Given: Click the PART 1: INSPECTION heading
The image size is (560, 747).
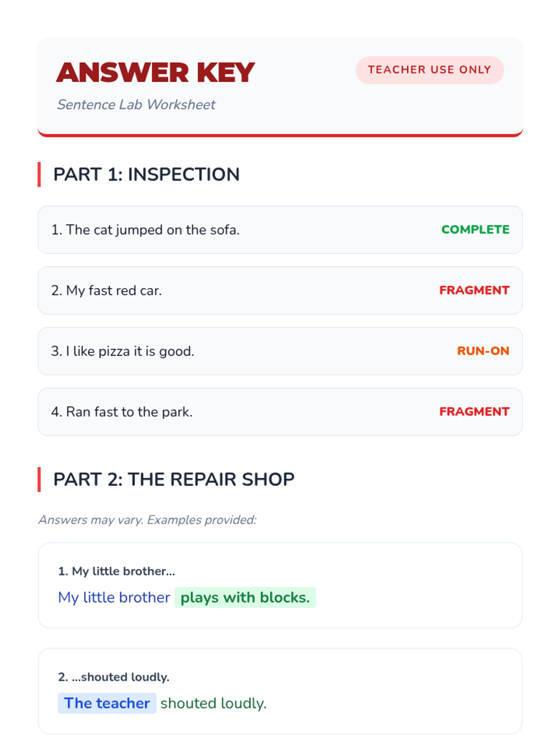Looking at the screenshot, I should point(146,175).
